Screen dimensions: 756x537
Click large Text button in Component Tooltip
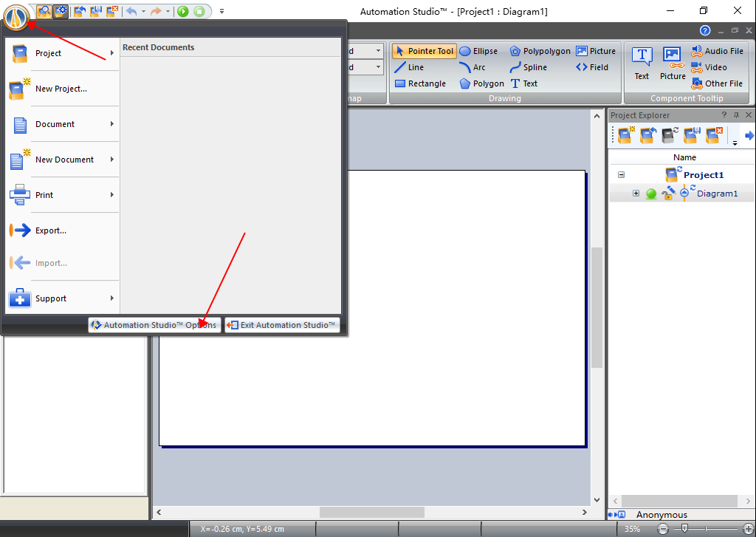642,64
